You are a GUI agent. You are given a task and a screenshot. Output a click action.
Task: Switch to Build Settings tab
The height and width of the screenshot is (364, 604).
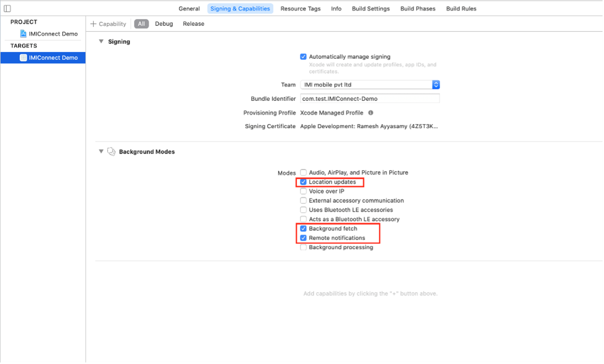pyautogui.click(x=371, y=9)
